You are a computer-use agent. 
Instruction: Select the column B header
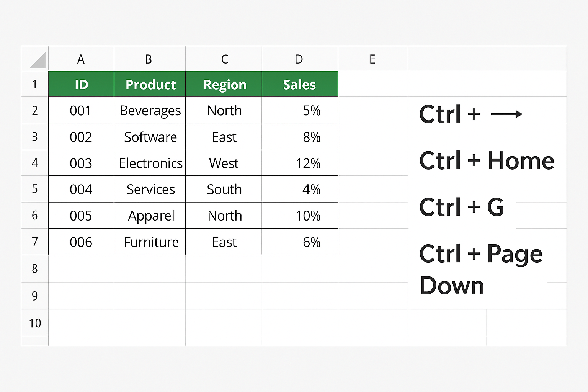click(150, 59)
